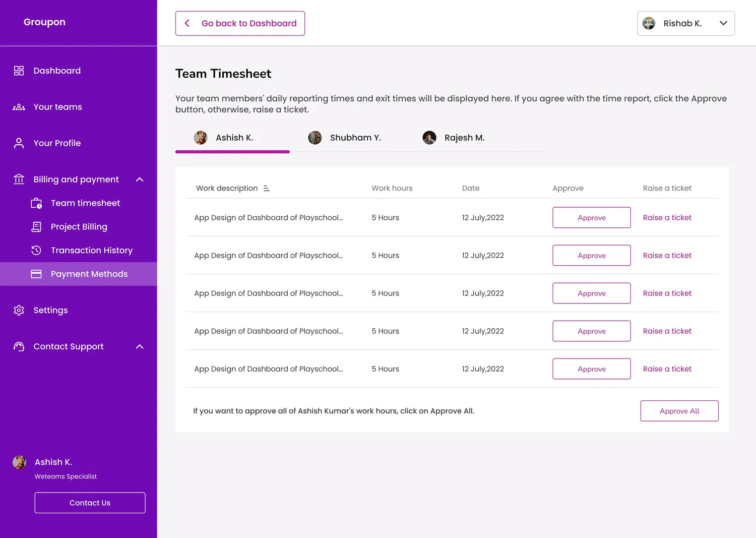Click the sort icon beside Work description
756x538 pixels.
point(267,188)
